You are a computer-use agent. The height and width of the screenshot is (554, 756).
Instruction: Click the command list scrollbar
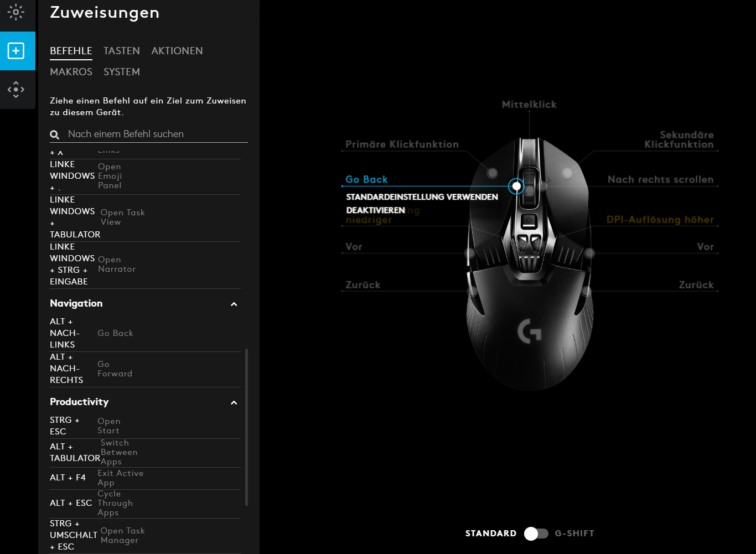pos(246,427)
